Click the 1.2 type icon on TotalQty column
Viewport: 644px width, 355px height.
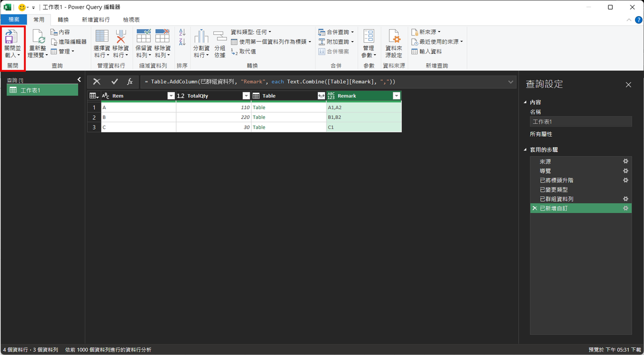pyautogui.click(x=181, y=96)
